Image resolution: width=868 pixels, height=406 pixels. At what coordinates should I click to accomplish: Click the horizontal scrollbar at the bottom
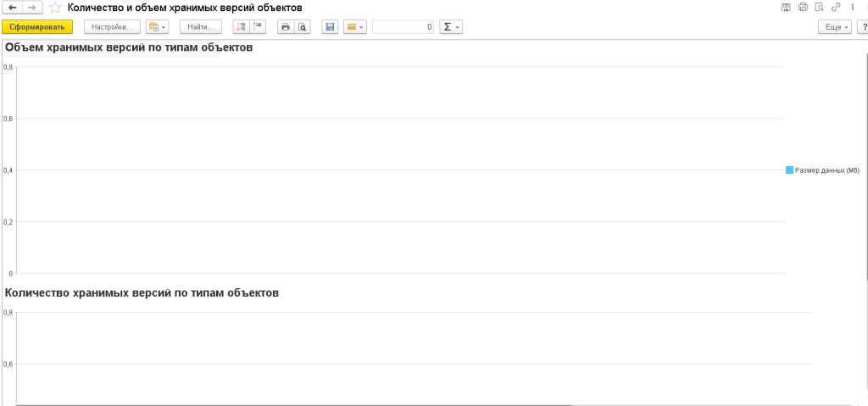(x=293, y=405)
